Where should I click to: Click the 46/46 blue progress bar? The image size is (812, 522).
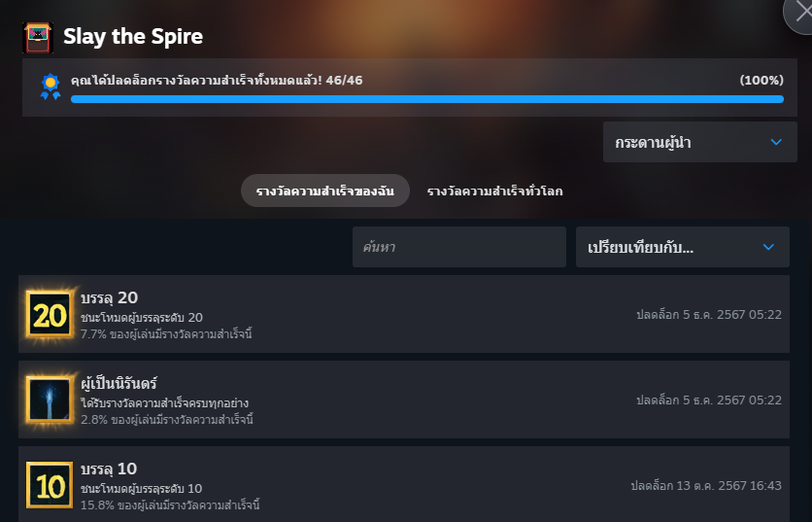427,99
